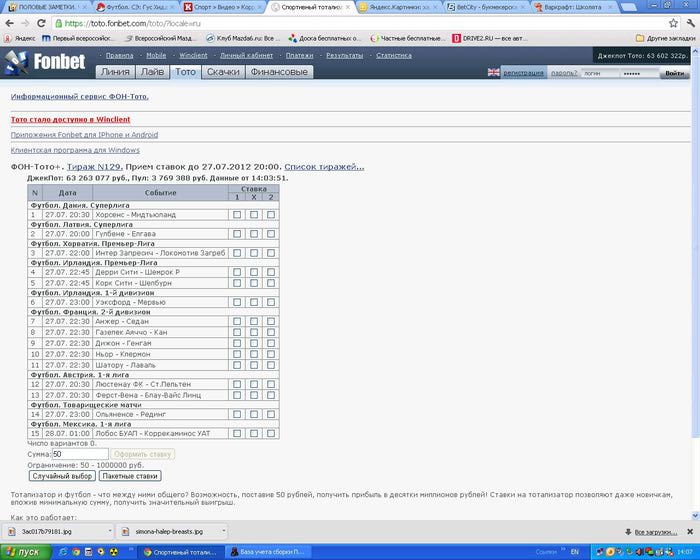Open the Всероссийский Мазда bookmark
This screenshot has width=700, height=560.
(x=161, y=38)
